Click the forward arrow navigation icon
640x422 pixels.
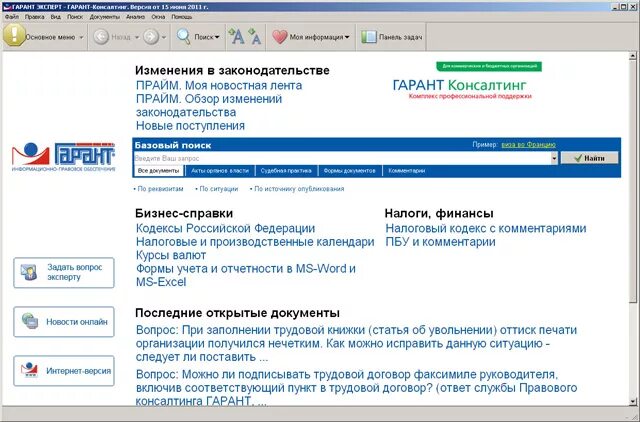[151, 37]
